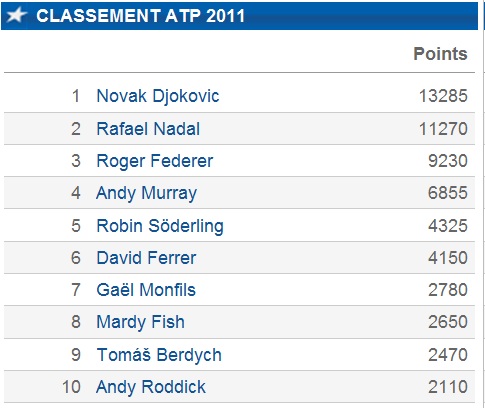Click Monfils' 2780 points value

click(x=448, y=290)
